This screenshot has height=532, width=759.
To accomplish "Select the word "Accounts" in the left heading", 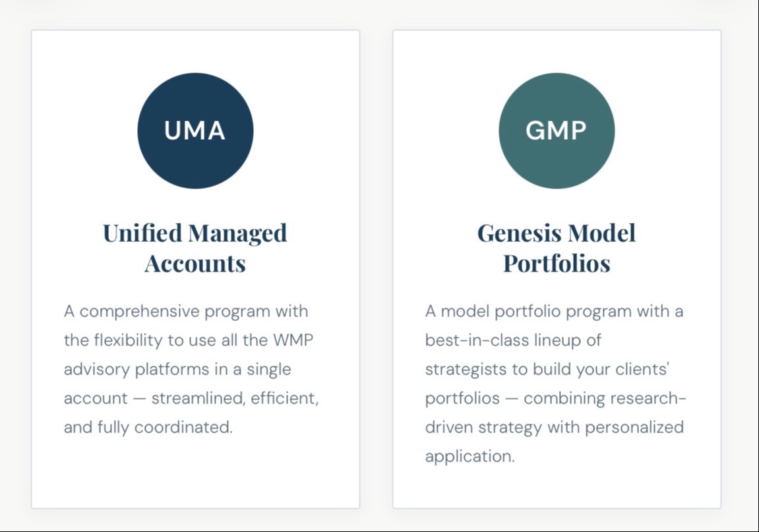I will point(195,263).
